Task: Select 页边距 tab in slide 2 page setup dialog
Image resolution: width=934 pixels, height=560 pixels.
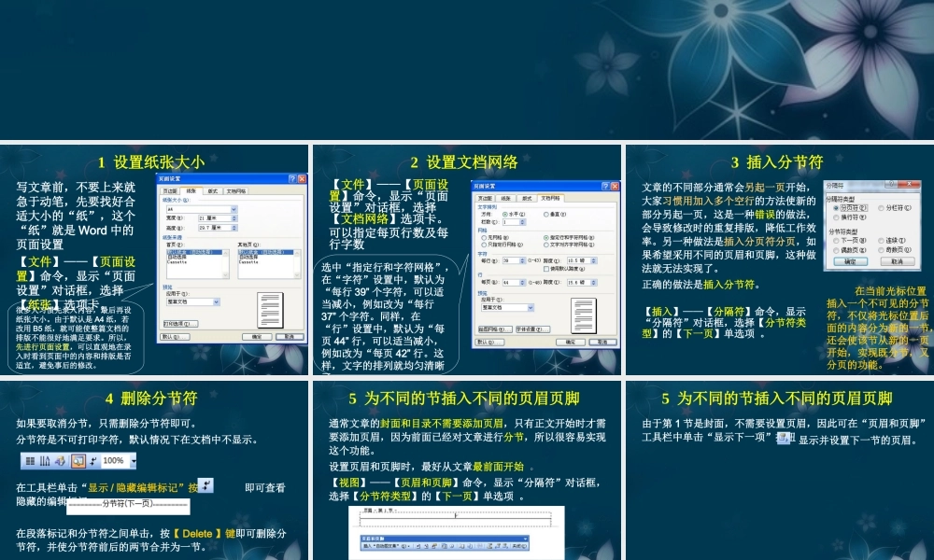Action: (485, 198)
